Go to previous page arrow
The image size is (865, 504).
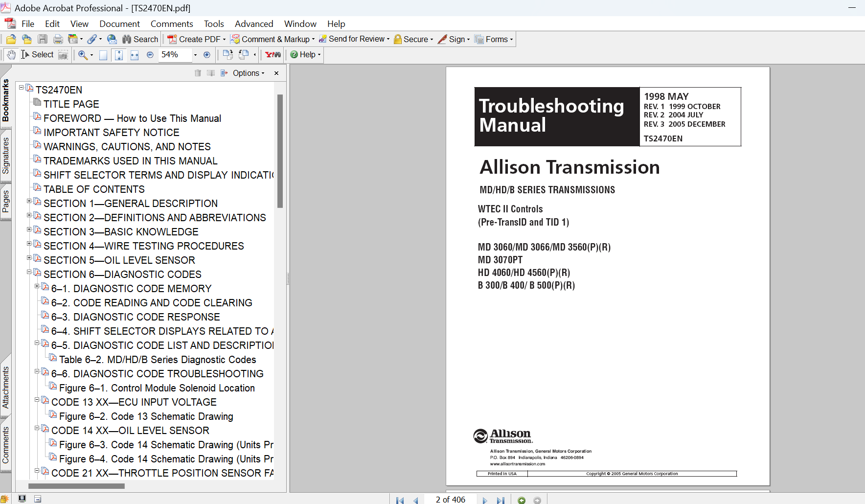pos(416,500)
